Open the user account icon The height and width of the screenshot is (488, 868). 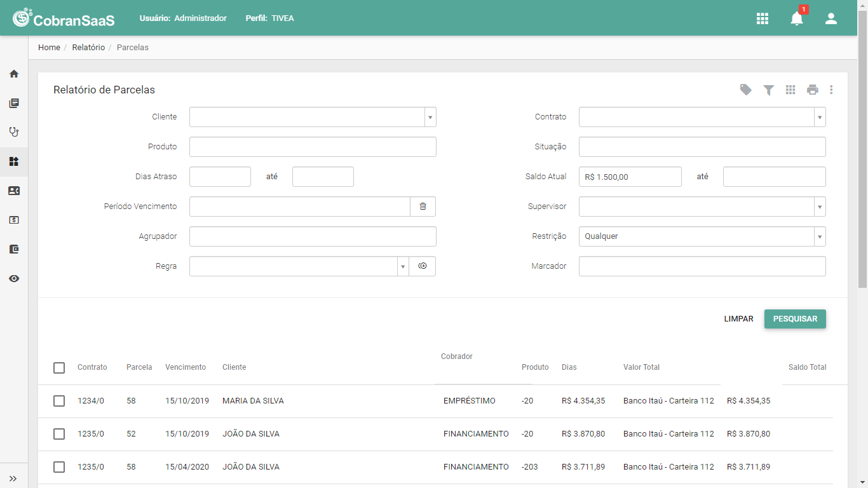831,18
